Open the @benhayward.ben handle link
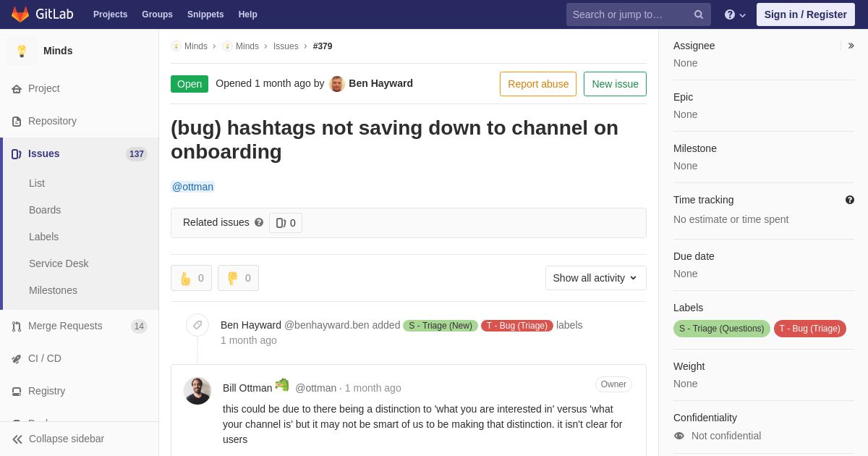Image resolution: width=868 pixels, height=456 pixels. (327, 325)
